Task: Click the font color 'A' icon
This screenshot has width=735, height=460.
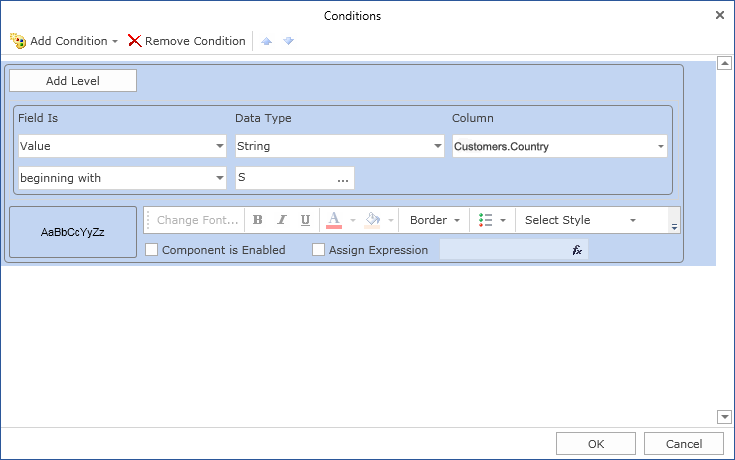Action: (x=334, y=220)
